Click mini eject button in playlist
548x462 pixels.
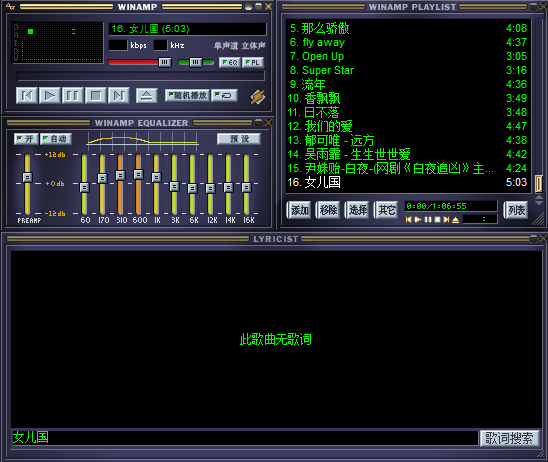pyautogui.click(x=455, y=219)
